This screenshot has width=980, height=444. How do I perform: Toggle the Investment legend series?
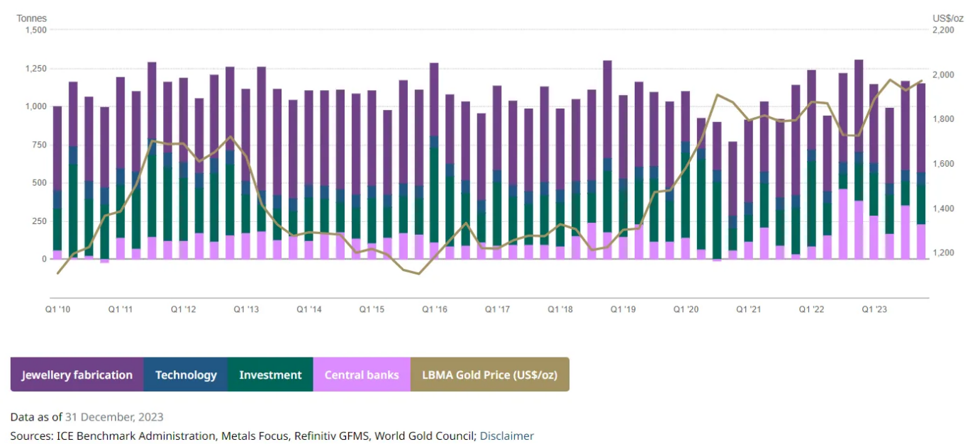coord(270,374)
